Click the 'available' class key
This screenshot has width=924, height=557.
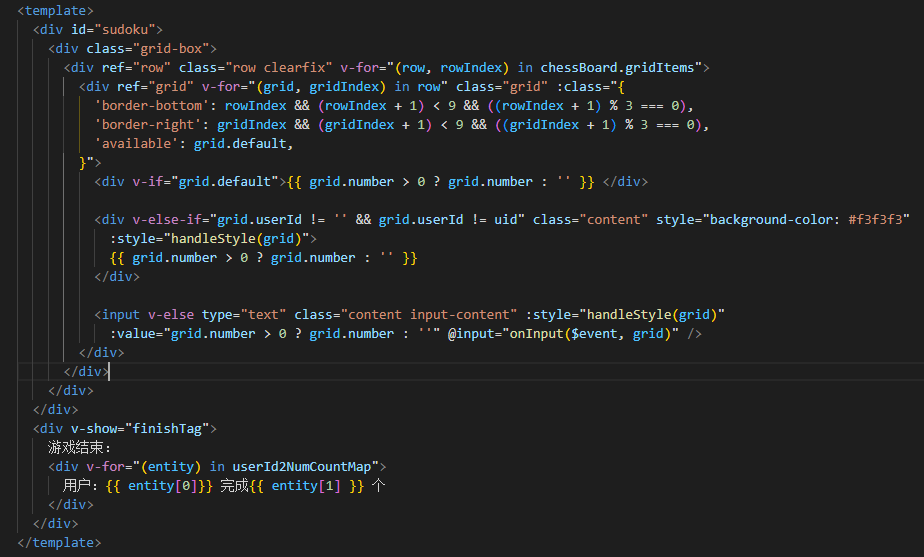click(136, 144)
